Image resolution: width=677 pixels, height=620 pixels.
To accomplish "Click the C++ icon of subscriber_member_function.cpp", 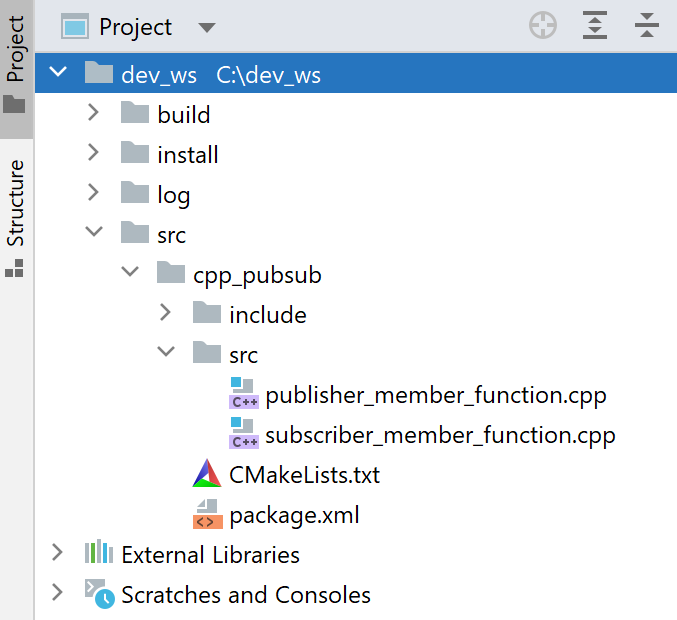I will 243,435.
